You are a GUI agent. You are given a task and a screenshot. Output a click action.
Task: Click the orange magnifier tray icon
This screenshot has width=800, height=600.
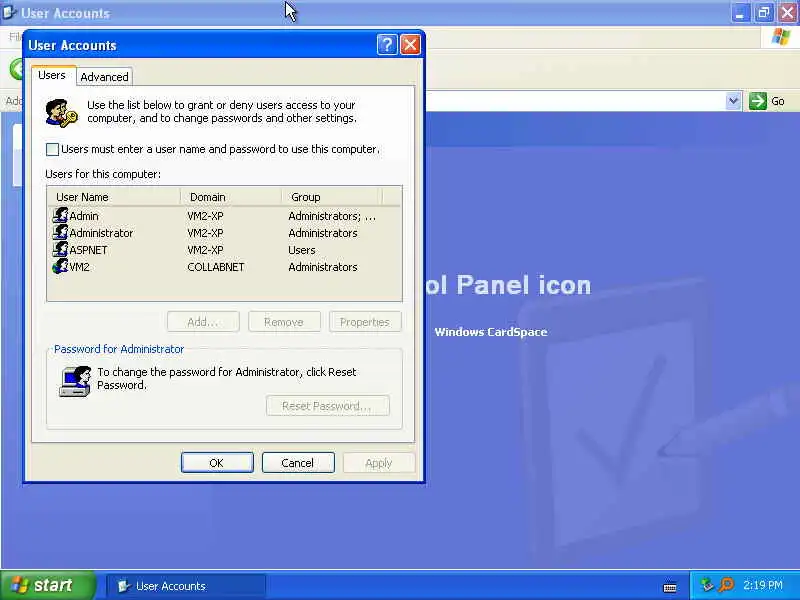pyautogui.click(x=726, y=585)
